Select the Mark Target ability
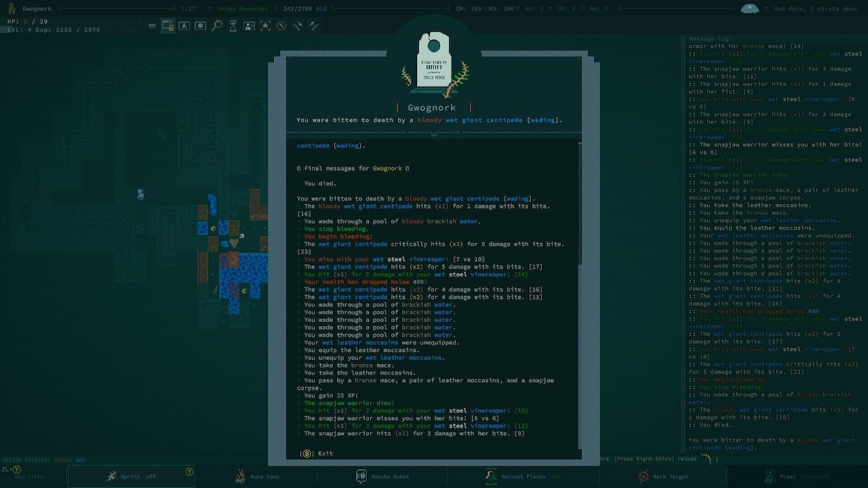The width and height of the screenshot is (868, 488). [663, 476]
